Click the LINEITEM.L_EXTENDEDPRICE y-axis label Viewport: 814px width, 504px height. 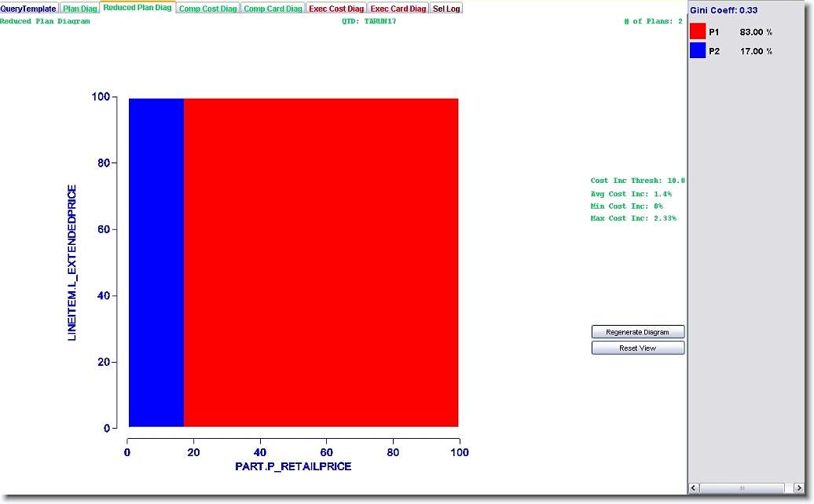point(72,262)
